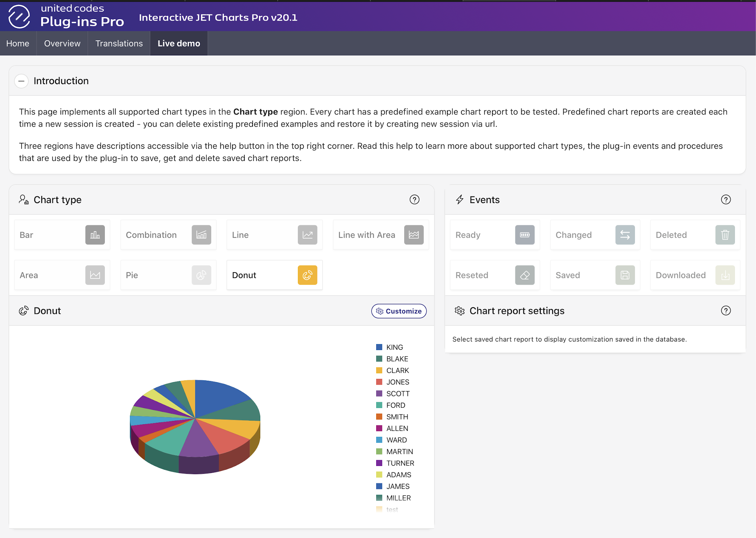
Task: Collapse the Introduction region
Action: (x=21, y=81)
